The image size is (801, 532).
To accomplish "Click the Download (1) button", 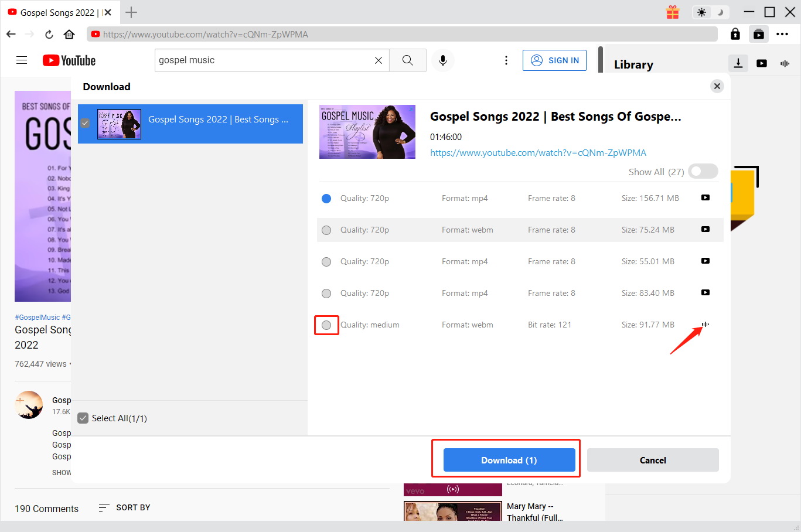I will (x=509, y=460).
